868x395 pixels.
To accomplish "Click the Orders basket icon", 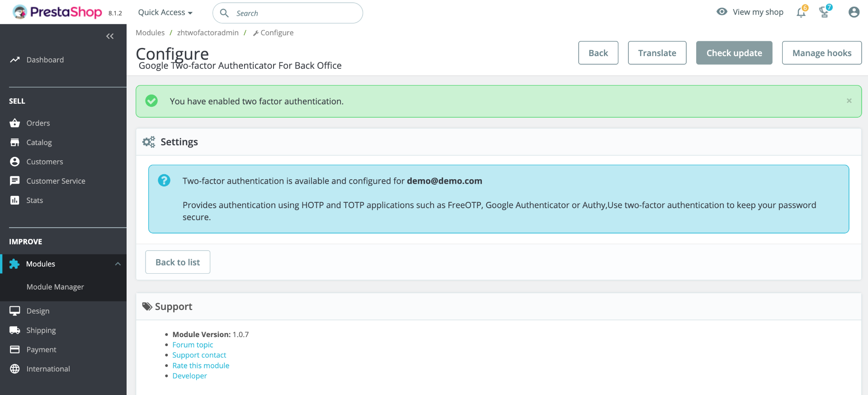I will click(x=15, y=123).
